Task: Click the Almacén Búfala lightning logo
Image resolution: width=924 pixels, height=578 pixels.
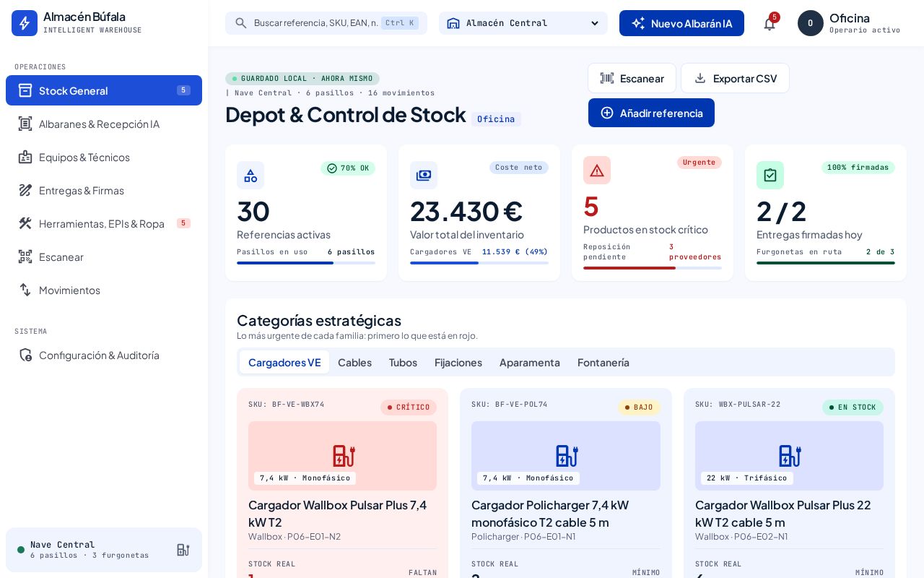Action: point(25,23)
